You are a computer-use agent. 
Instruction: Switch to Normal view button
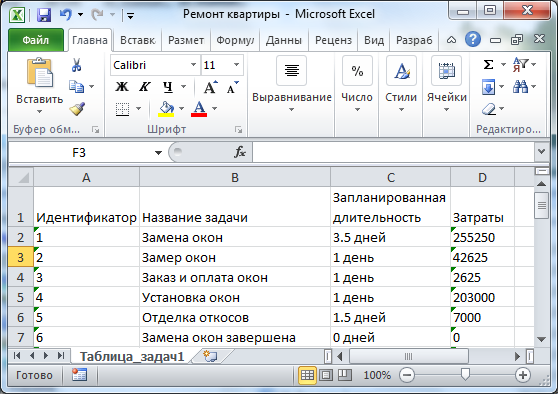coord(307,375)
